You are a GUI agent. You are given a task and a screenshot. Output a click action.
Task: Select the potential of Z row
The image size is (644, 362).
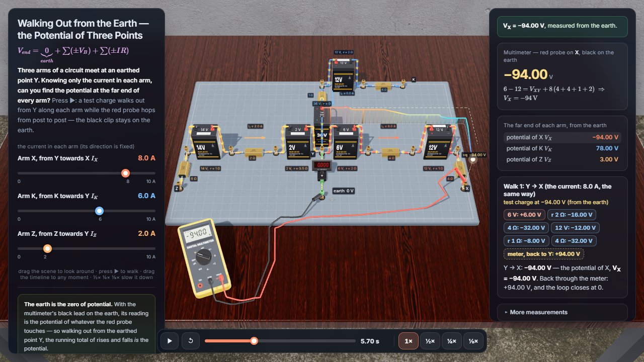click(x=562, y=159)
